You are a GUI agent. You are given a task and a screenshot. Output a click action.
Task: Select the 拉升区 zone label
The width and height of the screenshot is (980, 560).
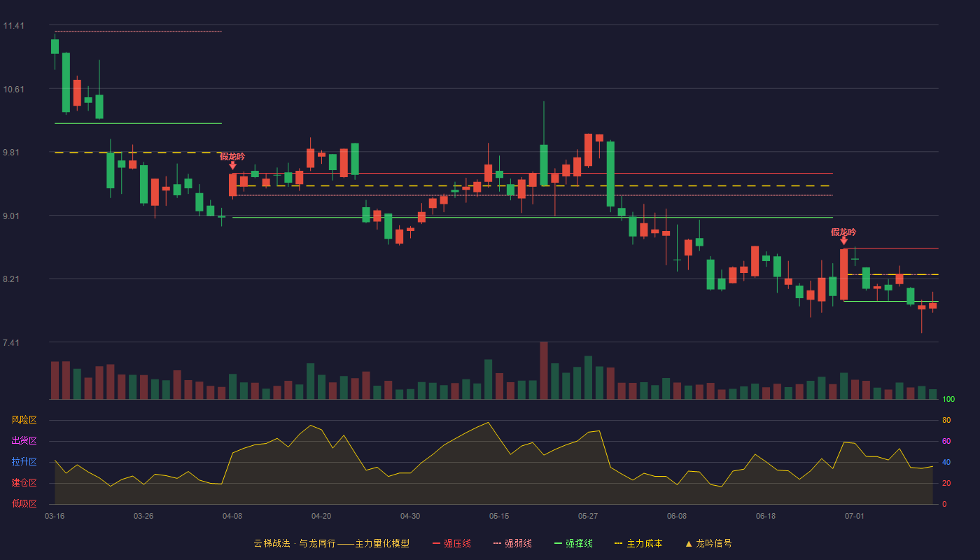(24, 462)
